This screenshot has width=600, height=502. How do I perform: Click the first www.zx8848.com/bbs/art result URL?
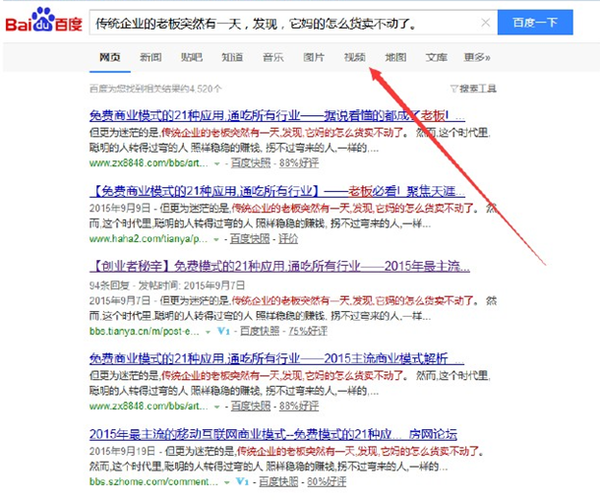click(148, 163)
